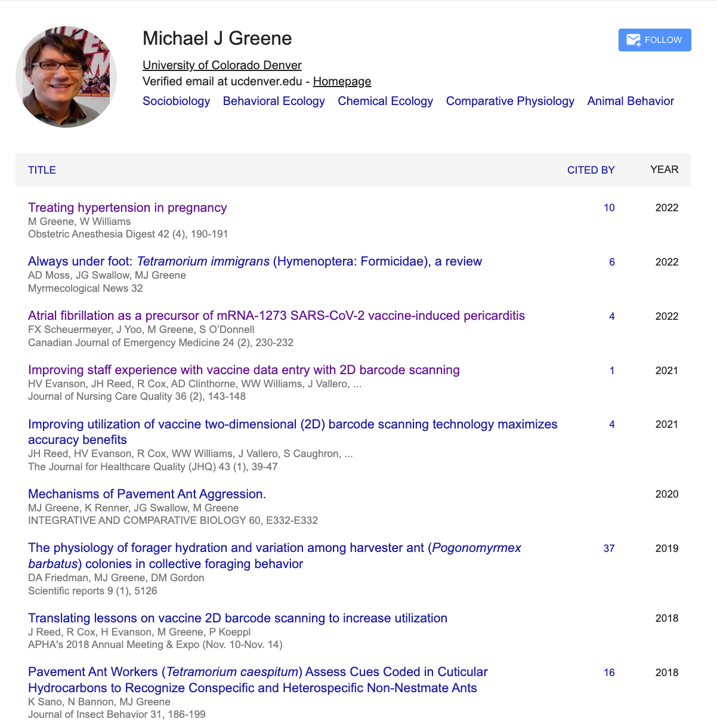This screenshot has height=728, width=717.
Task: View the 16 citations of the Pavement Ant Workers paper
Action: point(609,673)
